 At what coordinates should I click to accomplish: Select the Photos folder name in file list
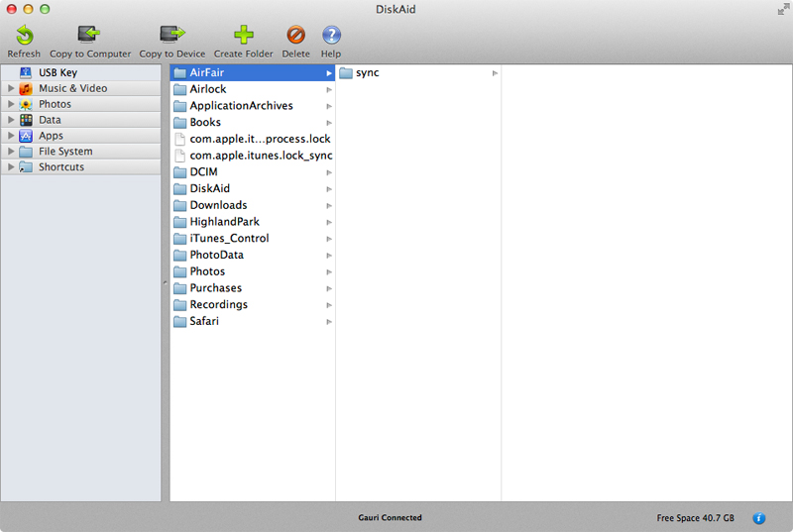(x=207, y=271)
